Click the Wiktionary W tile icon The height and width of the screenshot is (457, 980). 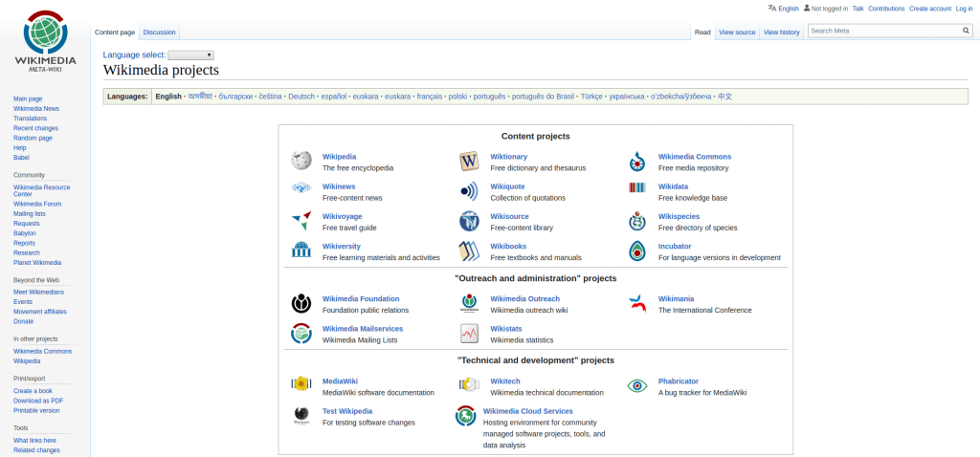[x=468, y=162]
